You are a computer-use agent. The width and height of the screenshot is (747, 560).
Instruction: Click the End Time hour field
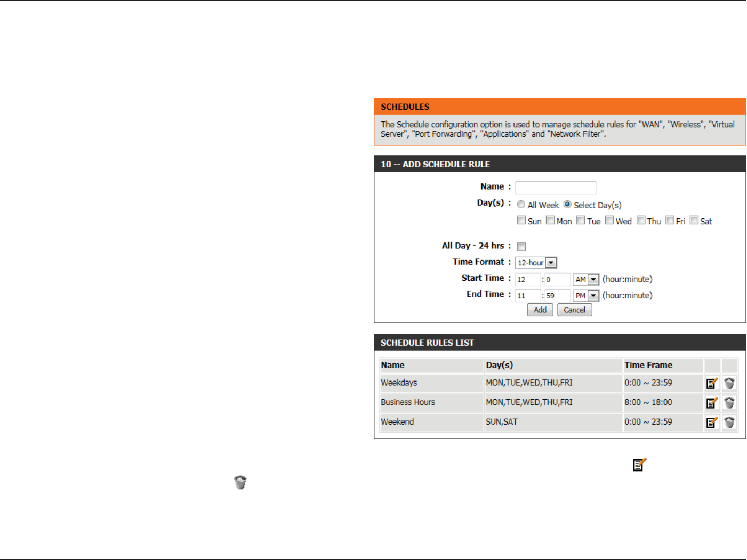click(528, 296)
